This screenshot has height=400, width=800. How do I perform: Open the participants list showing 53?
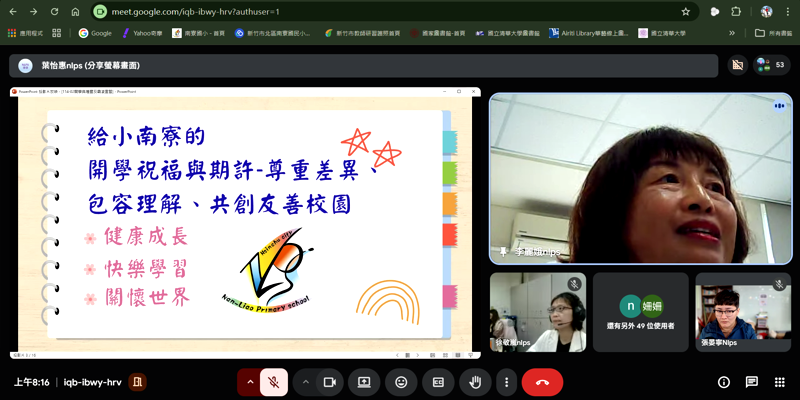point(771,64)
